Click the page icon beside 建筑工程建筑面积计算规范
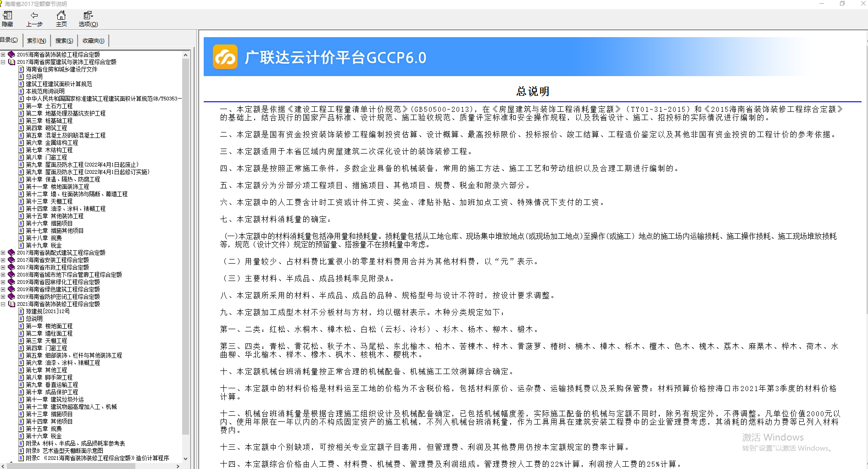The width and height of the screenshot is (868, 469). 21,84
